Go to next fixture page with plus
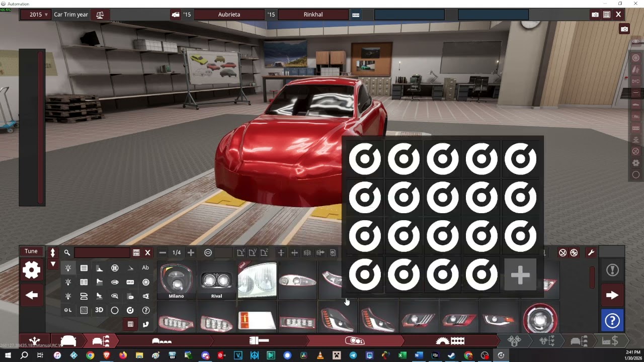 (191, 252)
